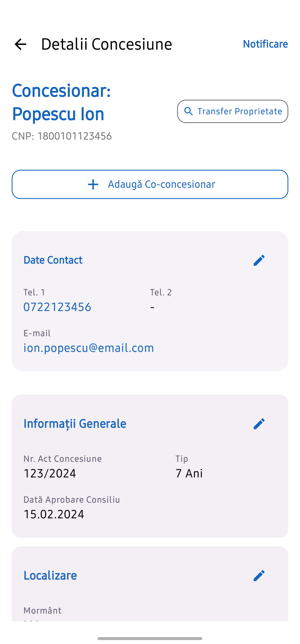300x644 pixels.
Task: Click the Notificare link in header
Action: (265, 44)
